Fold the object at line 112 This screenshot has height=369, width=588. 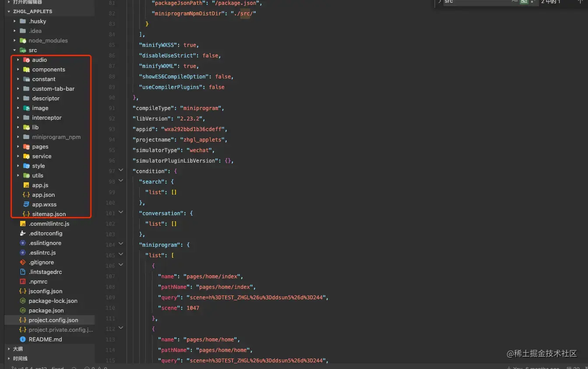[x=121, y=328]
